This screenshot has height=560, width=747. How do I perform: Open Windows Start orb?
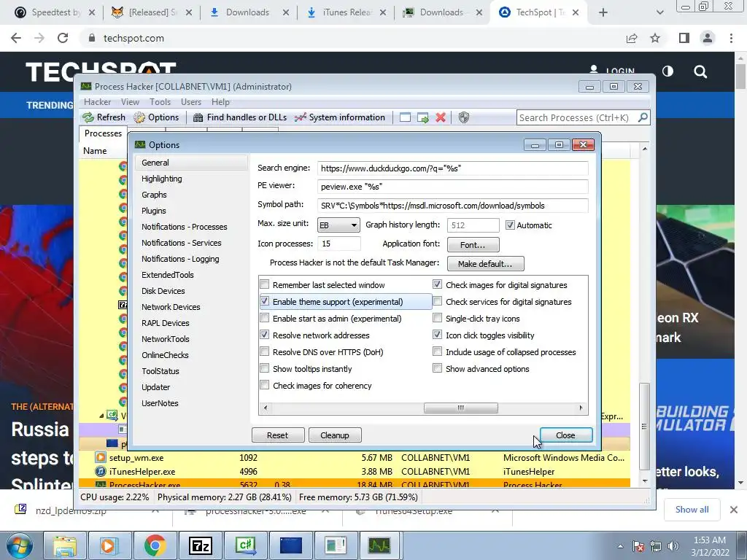[x=19, y=545]
